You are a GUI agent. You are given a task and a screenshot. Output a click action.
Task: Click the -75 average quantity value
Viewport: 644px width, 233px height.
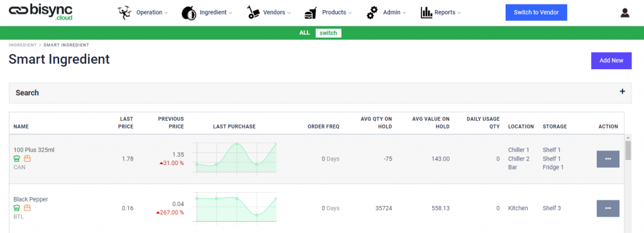point(387,159)
